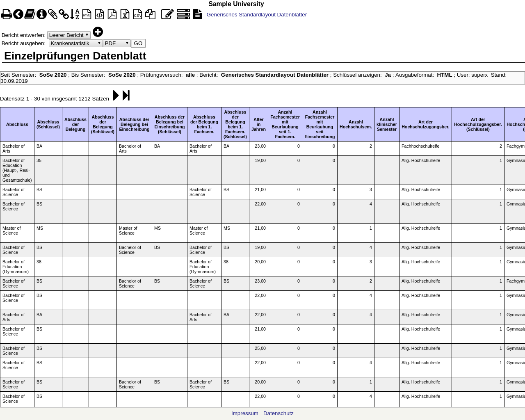The width and height of the screenshot is (525, 420).
Task: Click the back arrow circle icon
Action: tap(18, 14)
